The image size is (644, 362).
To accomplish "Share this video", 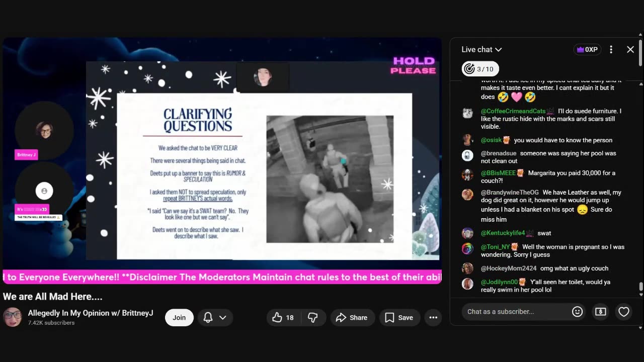I will click(x=352, y=317).
